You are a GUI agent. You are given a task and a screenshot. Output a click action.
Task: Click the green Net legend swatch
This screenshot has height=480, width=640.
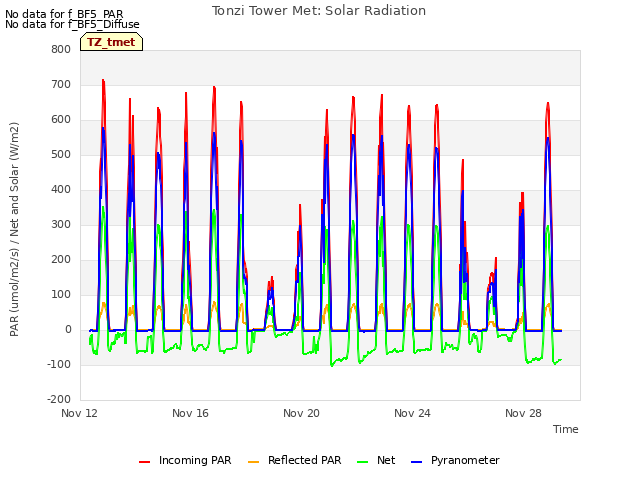362,462
